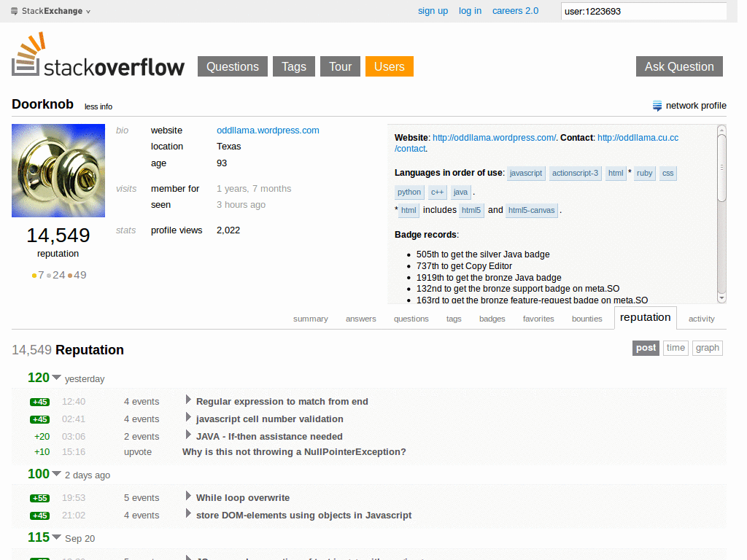747x560 pixels.
Task: Open the http://oddllama.cu.cc contact link
Action: click(638, 138)
